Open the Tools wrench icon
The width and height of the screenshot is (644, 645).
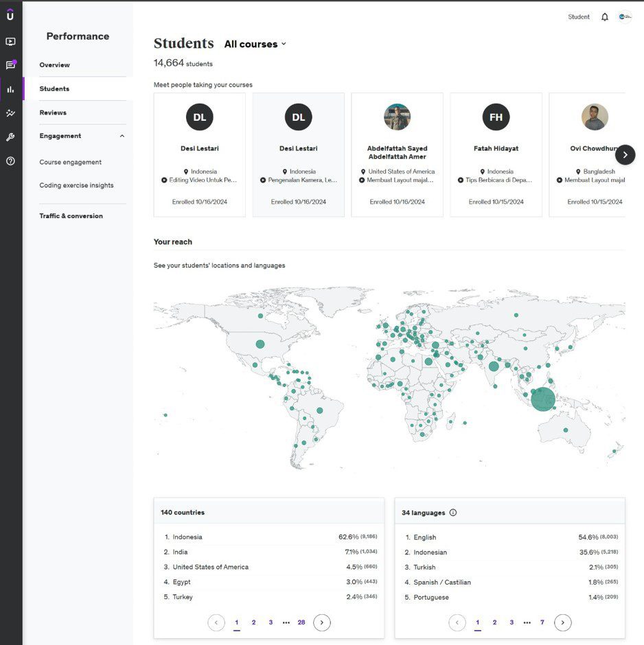click(x=10, y=137)
